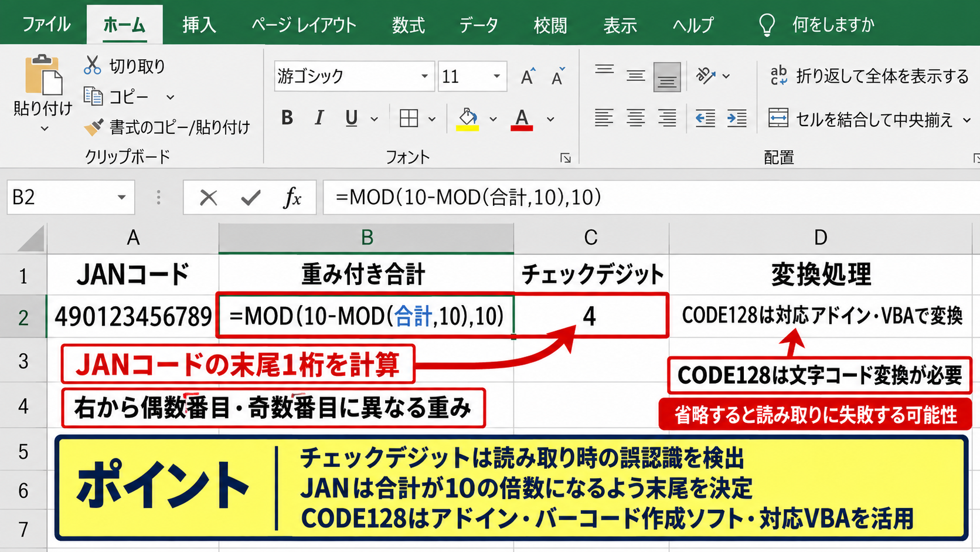
Task: Click the red font color A icon
Action: (522, 119)
